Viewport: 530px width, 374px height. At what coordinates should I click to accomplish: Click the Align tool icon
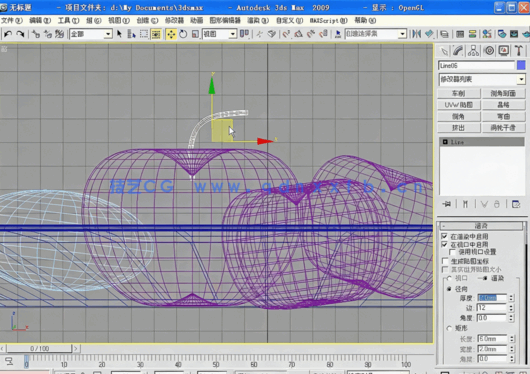429,34
